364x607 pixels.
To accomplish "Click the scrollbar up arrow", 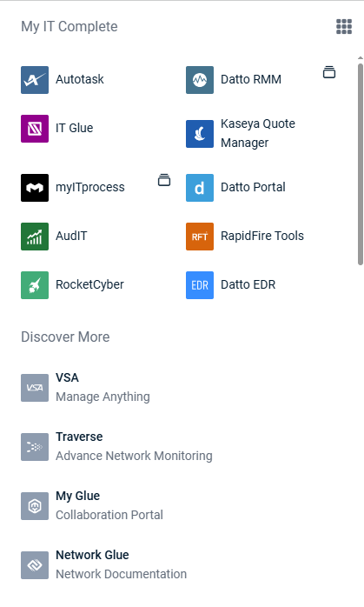I will pos(361,58).
